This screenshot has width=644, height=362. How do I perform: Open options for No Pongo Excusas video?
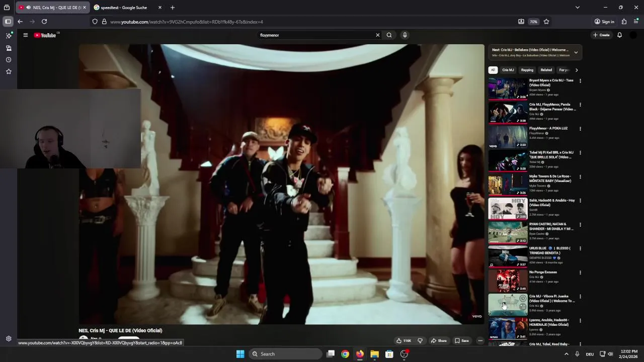(x=580, y=273)
